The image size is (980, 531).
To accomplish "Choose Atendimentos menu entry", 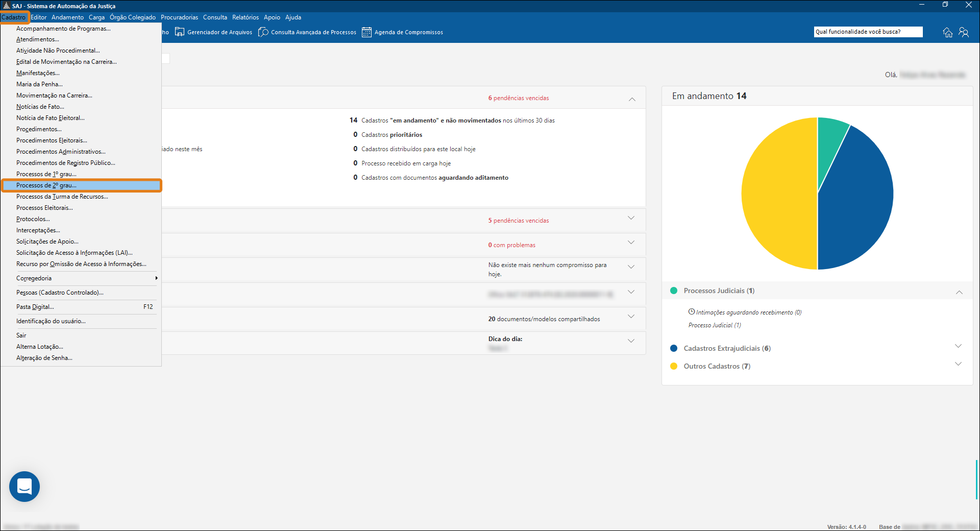I will pyautogui.click(x=81, y=39).
